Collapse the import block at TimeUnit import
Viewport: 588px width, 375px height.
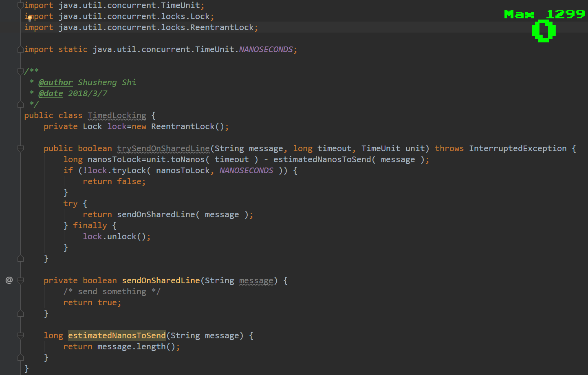pos(20,5)
